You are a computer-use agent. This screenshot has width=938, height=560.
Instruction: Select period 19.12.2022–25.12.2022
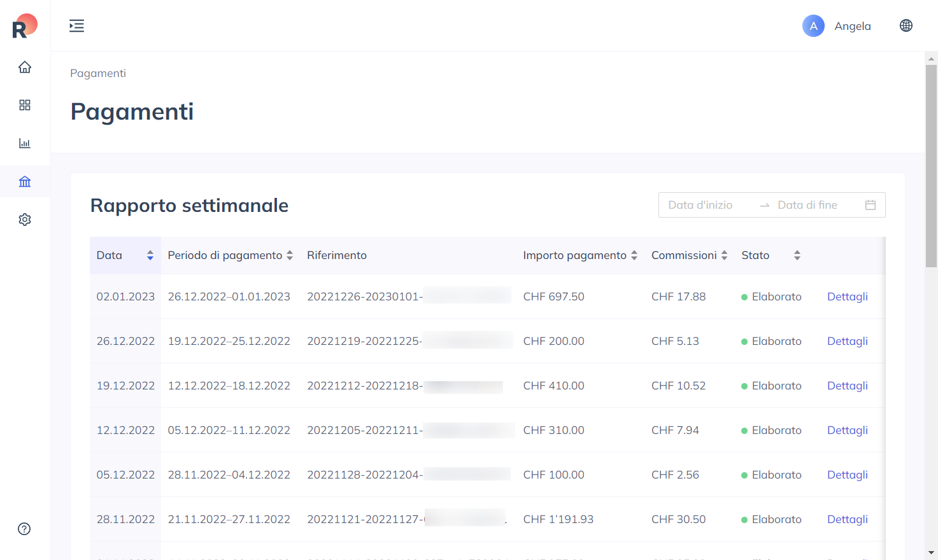[x=229, y=341]
